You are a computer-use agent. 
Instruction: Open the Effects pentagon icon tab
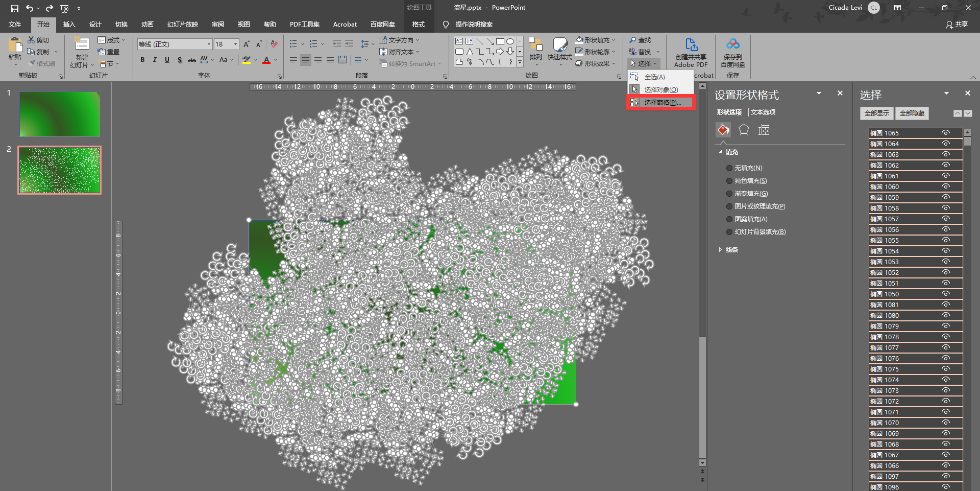pyautogui.click(x=744, y=130)
